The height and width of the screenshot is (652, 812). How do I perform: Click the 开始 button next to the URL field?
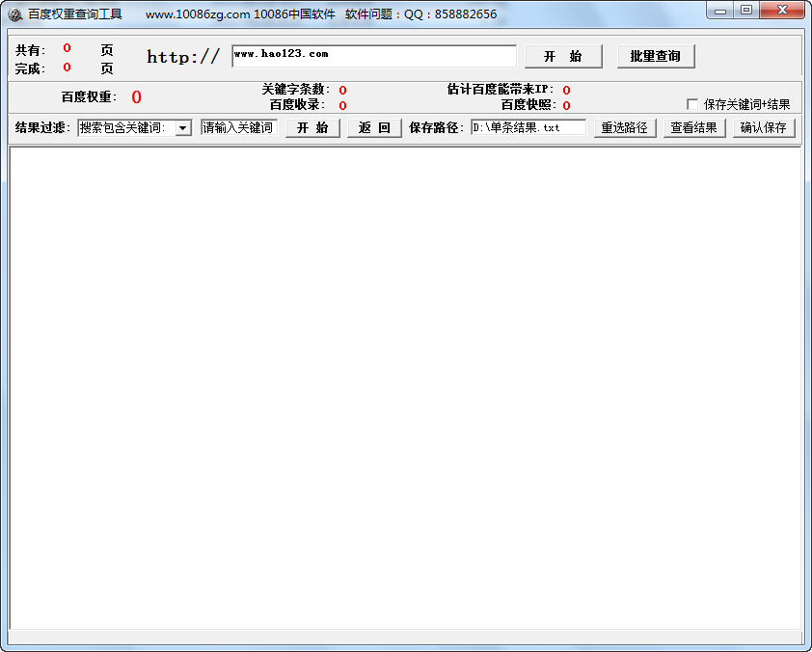click(563, 56)
